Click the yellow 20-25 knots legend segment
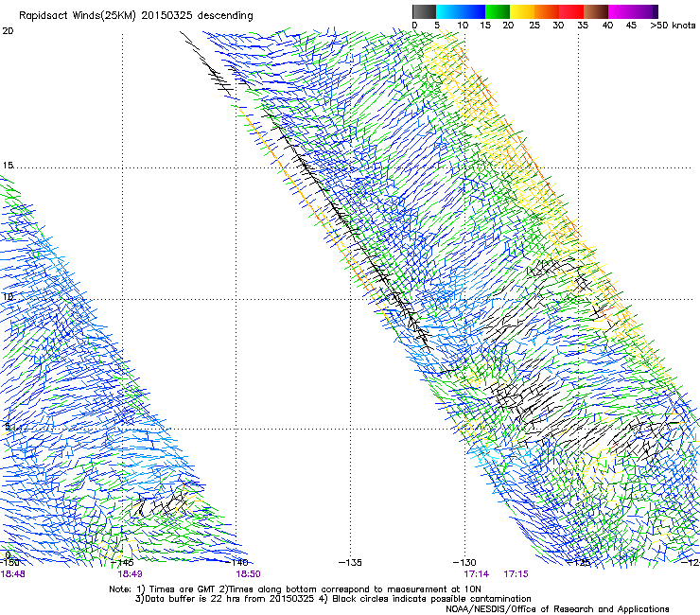This screenshot has width=700, height=615. (522, 11)
